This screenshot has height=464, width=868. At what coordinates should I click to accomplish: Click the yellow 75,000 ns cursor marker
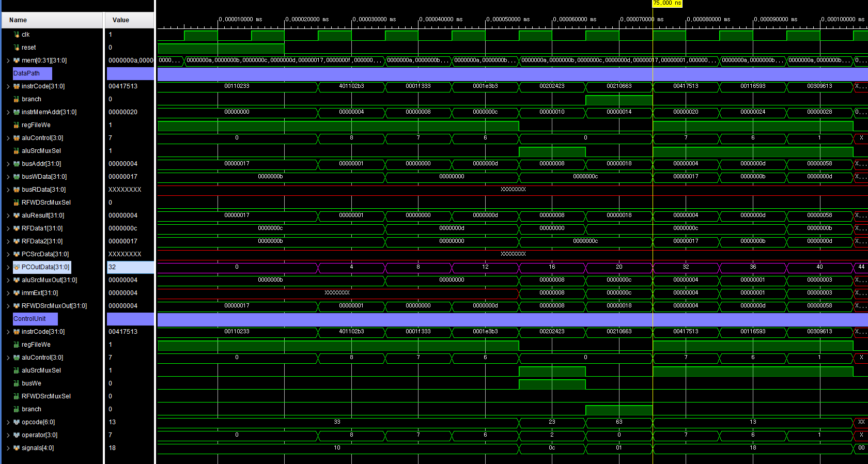tap(667, 3)
